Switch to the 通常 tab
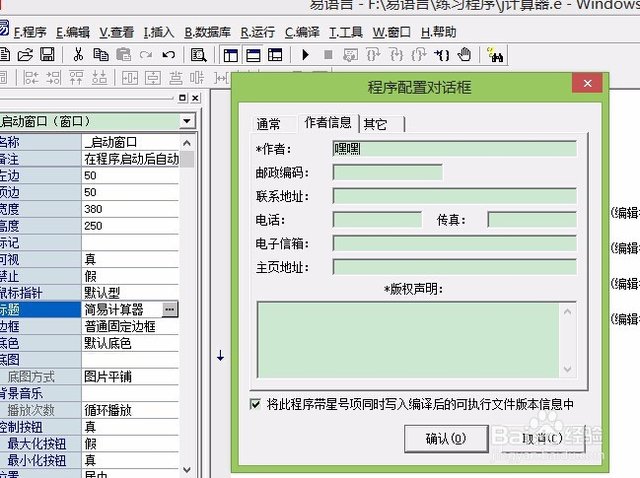Screen dimensions: 640x478 (268, 125)
